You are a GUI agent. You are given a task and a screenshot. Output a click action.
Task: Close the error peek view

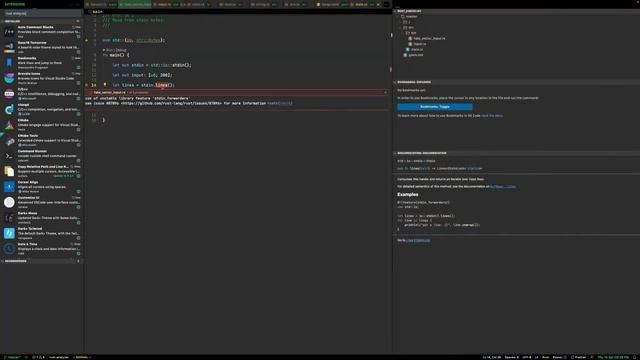(x=385, y=93)
